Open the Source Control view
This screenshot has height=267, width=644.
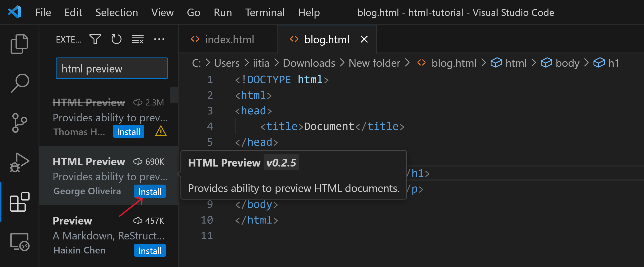coord(19,123)
